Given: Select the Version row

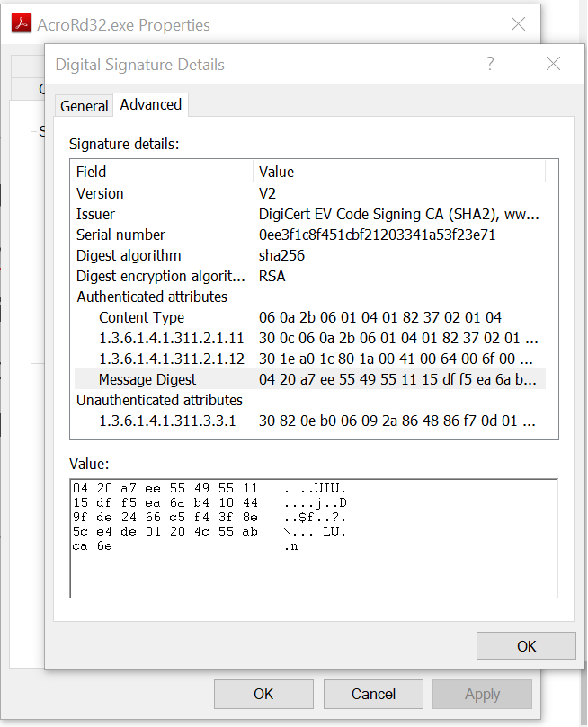Looking at the screenshot, I should (310, 193).
